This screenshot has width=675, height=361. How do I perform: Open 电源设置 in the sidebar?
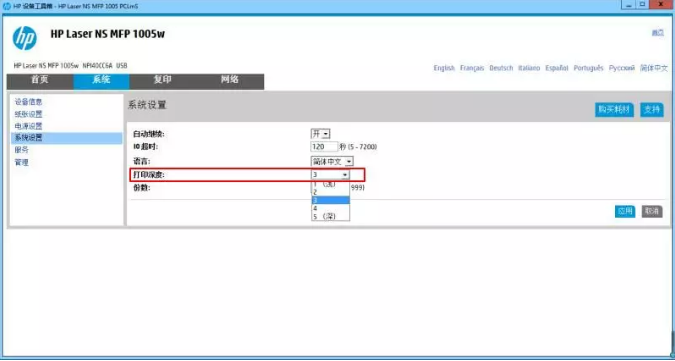[x=28, y=126]
